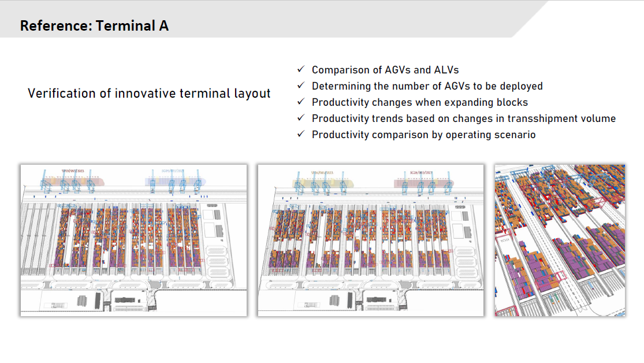
Task: Click the checkmark beside Comparison of AGVs and ALVs
Action: pos(300,69)
